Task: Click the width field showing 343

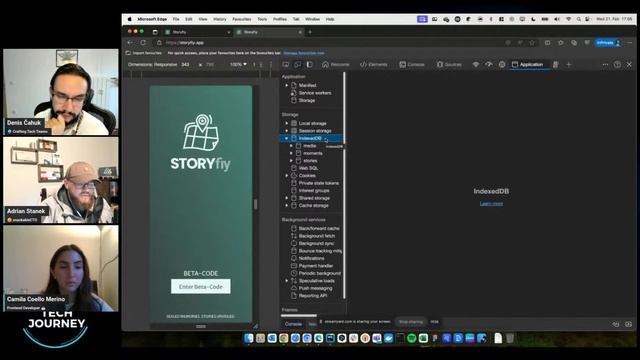Action: coord(185,64)
